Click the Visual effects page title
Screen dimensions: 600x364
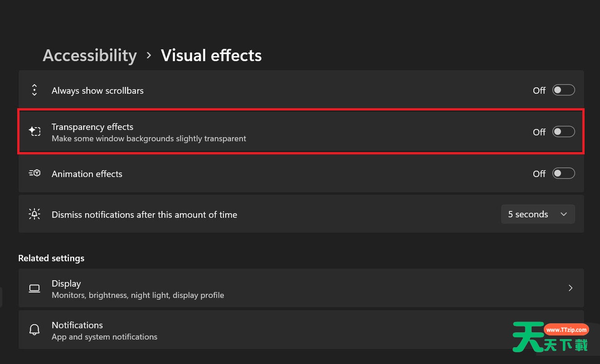pyautogui.click(x=211, y=55)
